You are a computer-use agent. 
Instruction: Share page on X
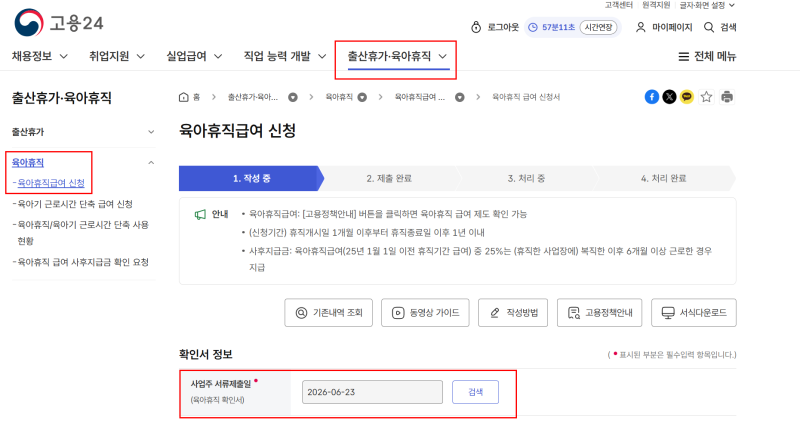tap(669, 96)
